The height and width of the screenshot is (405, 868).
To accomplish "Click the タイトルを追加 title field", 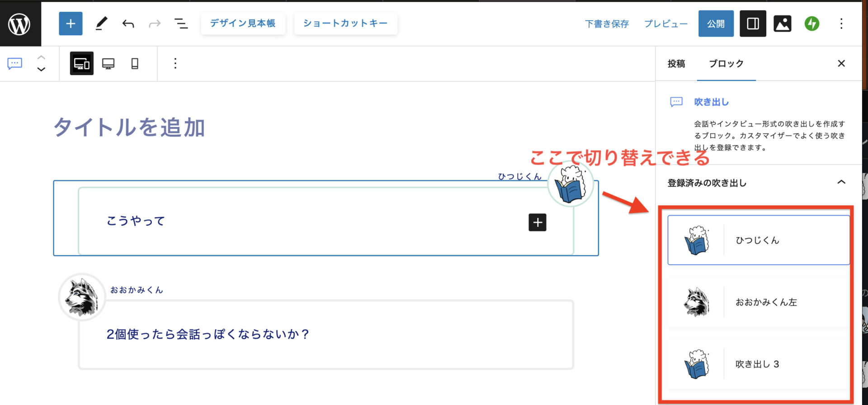I will coord(129,127).
